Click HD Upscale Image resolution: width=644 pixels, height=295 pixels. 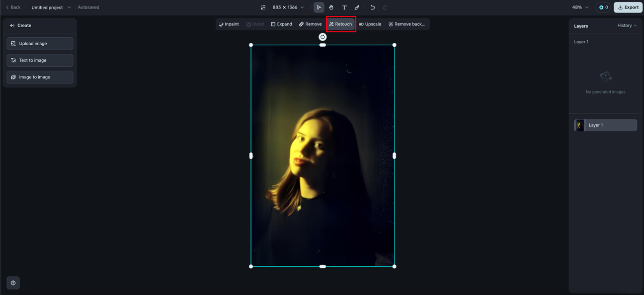click(370, 24)
